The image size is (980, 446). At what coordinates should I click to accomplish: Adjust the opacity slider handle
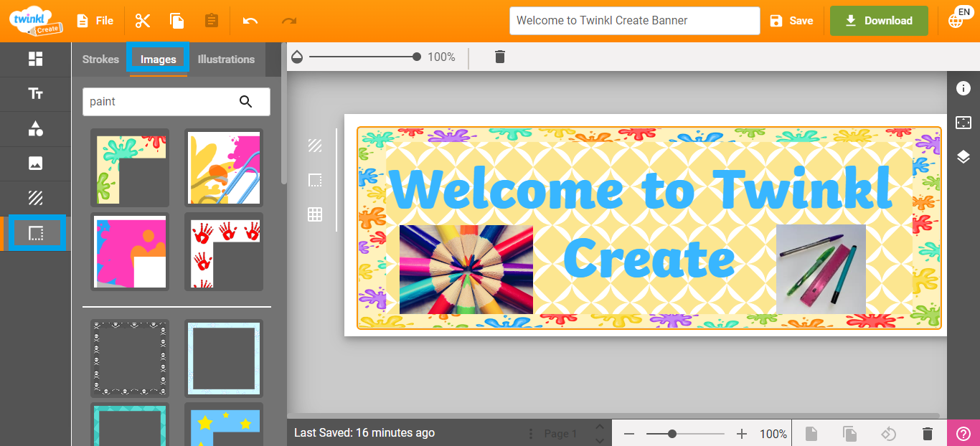pos(417,57)
